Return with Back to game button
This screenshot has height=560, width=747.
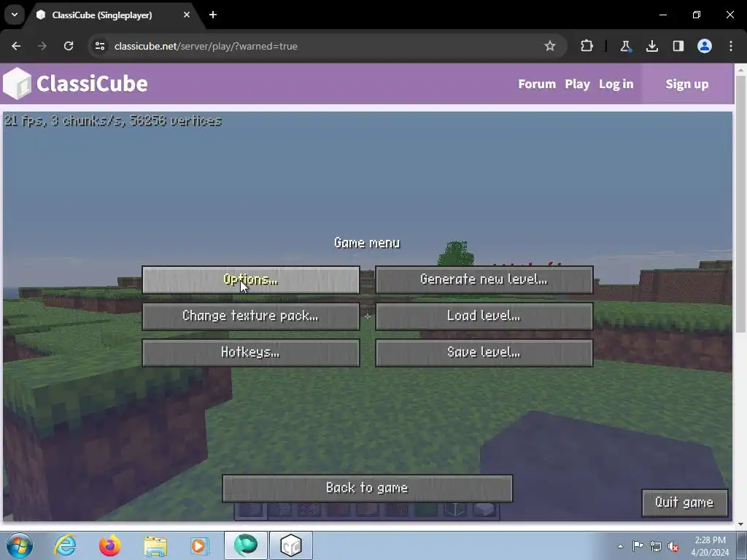click(368, 488)
